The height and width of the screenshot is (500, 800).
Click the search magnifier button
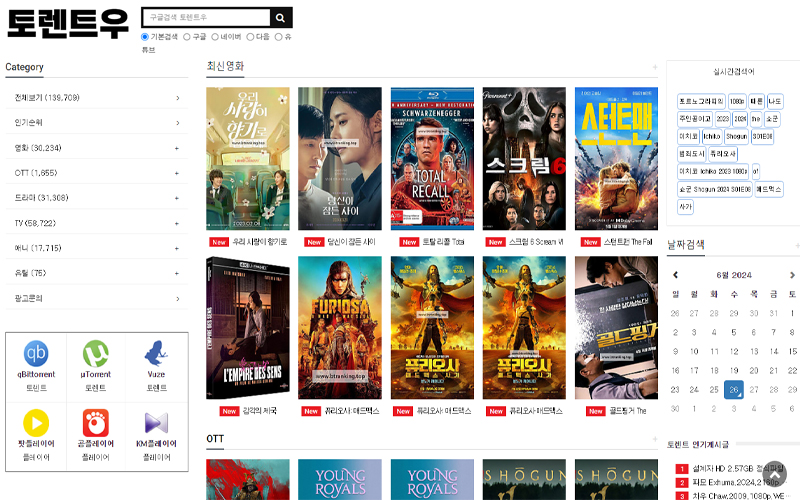tap(281, 18)
